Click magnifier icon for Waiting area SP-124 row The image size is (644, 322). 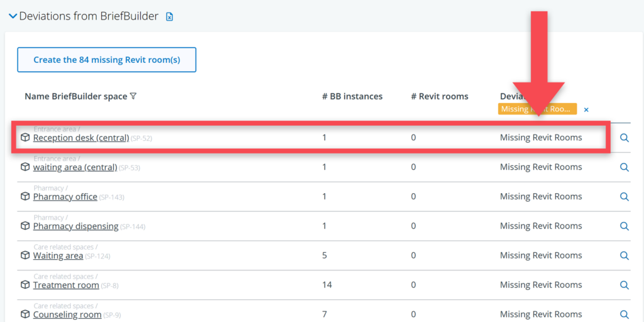tap(625, 255)
